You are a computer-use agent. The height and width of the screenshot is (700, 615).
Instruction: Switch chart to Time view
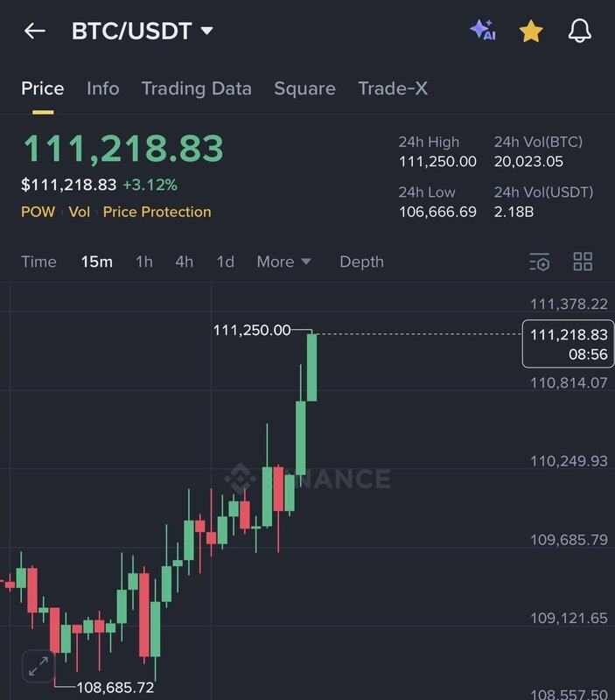coord(38,262)
